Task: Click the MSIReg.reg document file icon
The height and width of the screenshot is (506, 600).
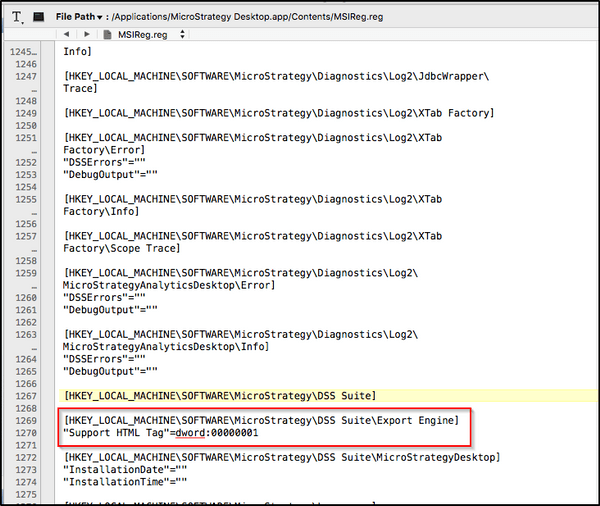Action: 108,34
